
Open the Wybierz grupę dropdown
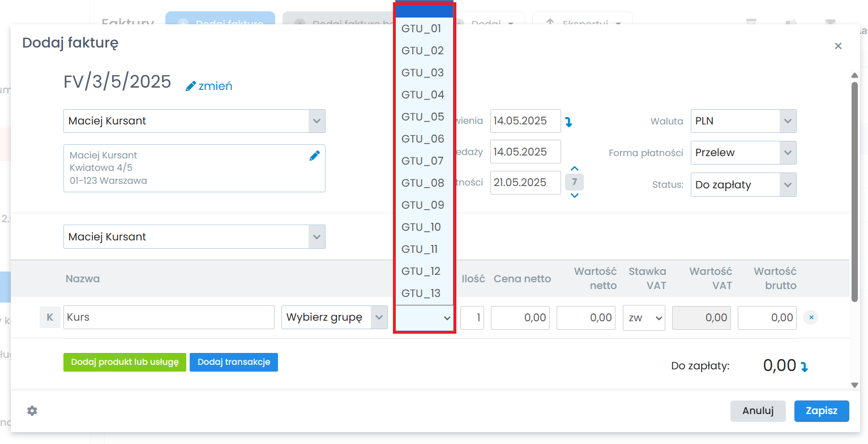334,317
